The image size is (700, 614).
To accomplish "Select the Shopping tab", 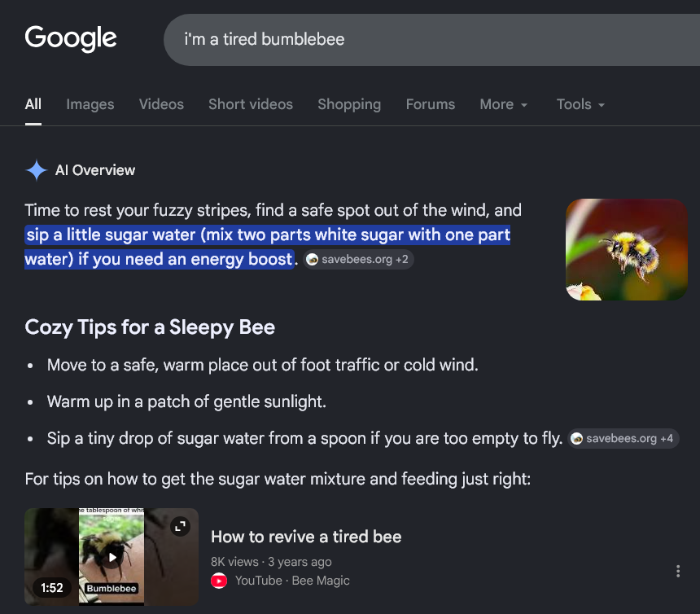I will tap(349, 104).
